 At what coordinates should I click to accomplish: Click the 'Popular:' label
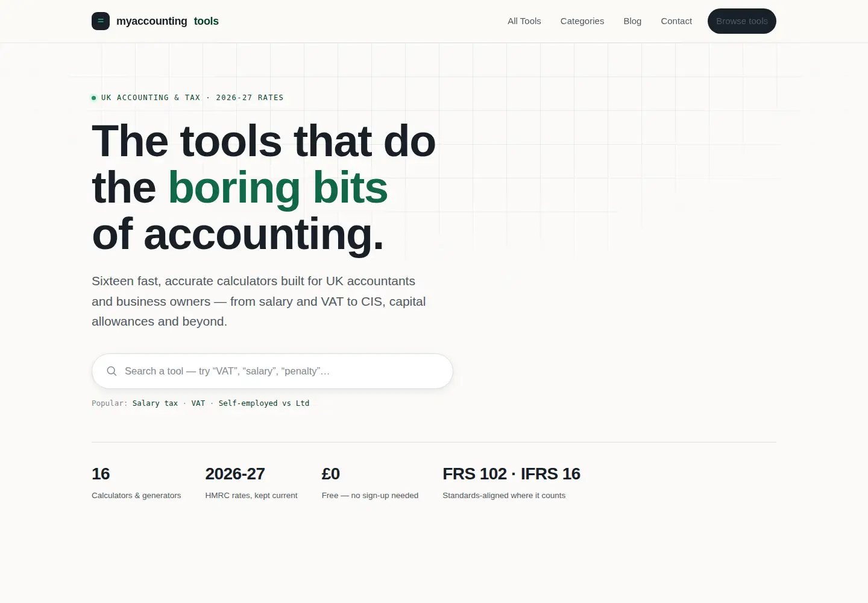[110, 403]
